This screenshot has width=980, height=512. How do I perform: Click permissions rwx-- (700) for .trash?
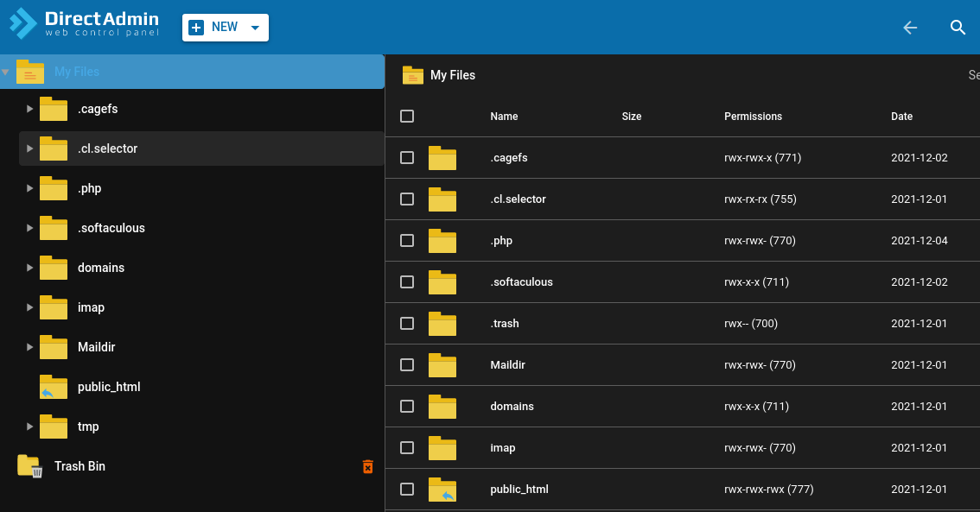pos(751,324)
